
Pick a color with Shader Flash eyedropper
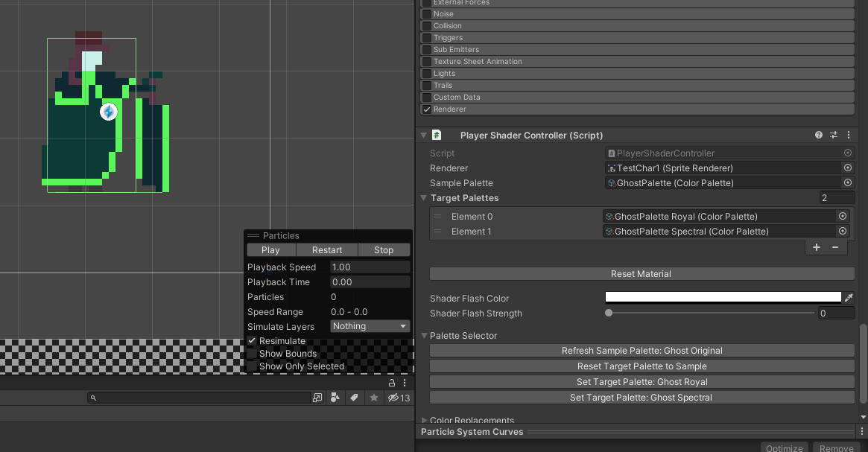(848, 298)
